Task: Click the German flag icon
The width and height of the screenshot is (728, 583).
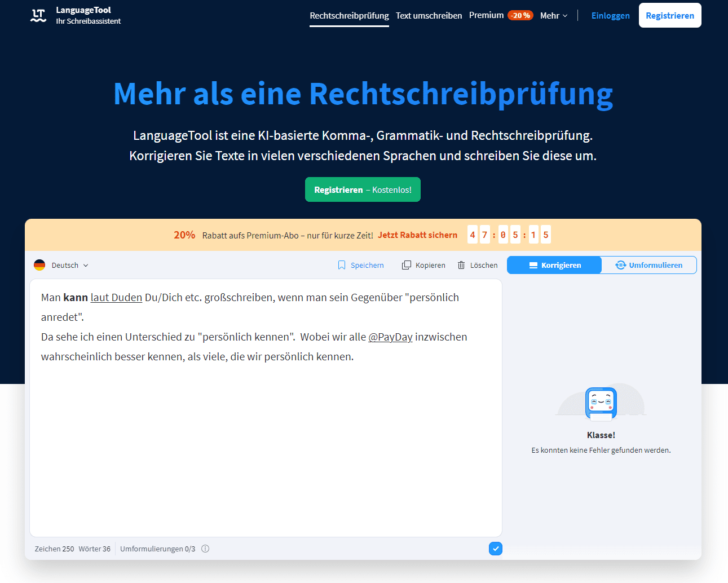Action: pos(39,265)
